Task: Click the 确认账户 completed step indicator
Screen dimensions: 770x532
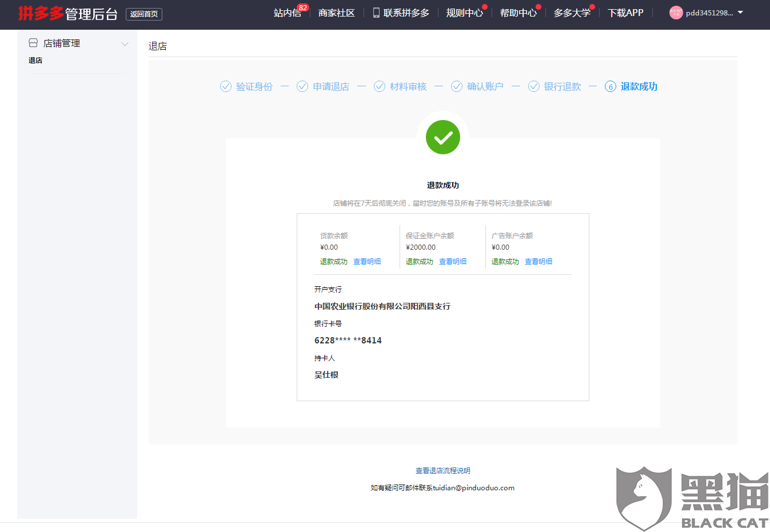Action: (457, 86)
